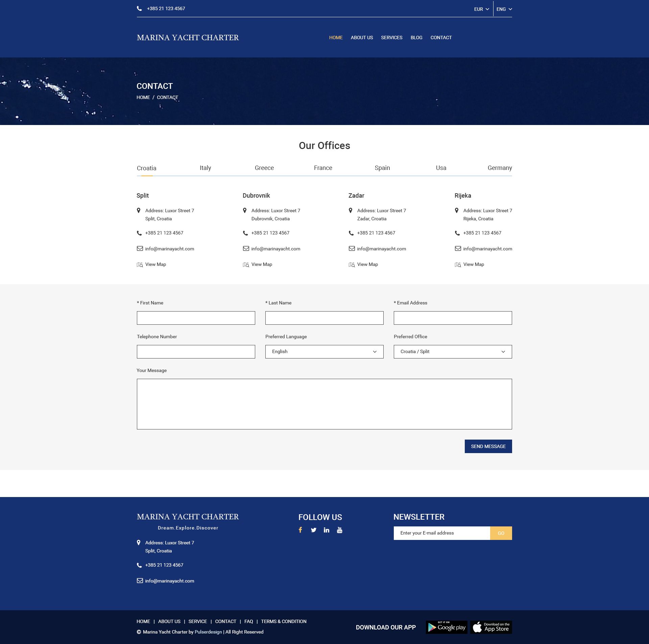Image resolution: width=649 pixels, height=644 pixels.
Task: Expand the Preferred Office dropdown
Action: point(453,352)
